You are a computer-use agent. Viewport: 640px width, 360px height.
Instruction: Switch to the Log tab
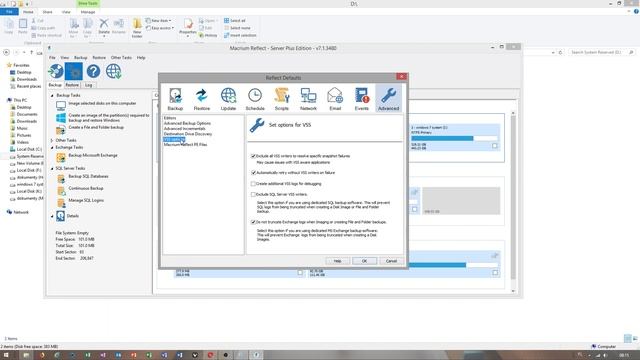pos(89,85)
